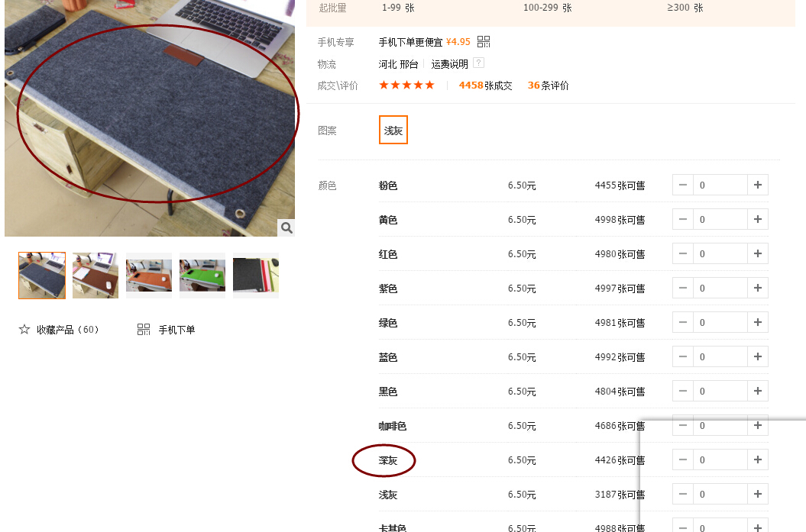Open the 36条评价 reviews link
The height and width of the screenshot is (532, 806).
coord(548,85)
